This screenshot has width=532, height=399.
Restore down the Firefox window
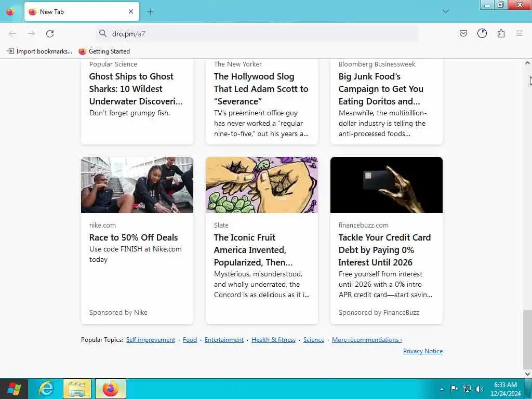coord(501,5)
